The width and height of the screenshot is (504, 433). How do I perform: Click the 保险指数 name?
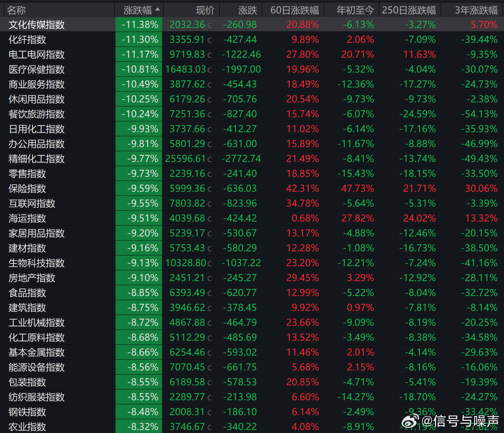point(27,188)
